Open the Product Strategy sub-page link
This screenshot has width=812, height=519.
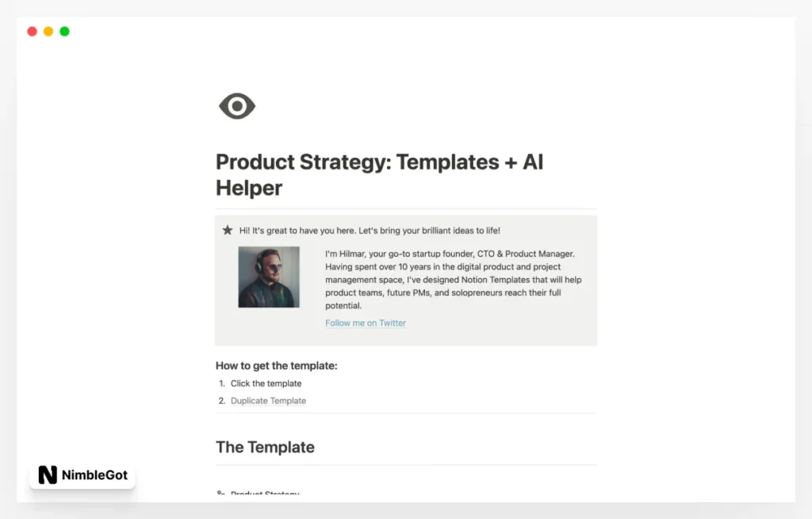point(264,494)
